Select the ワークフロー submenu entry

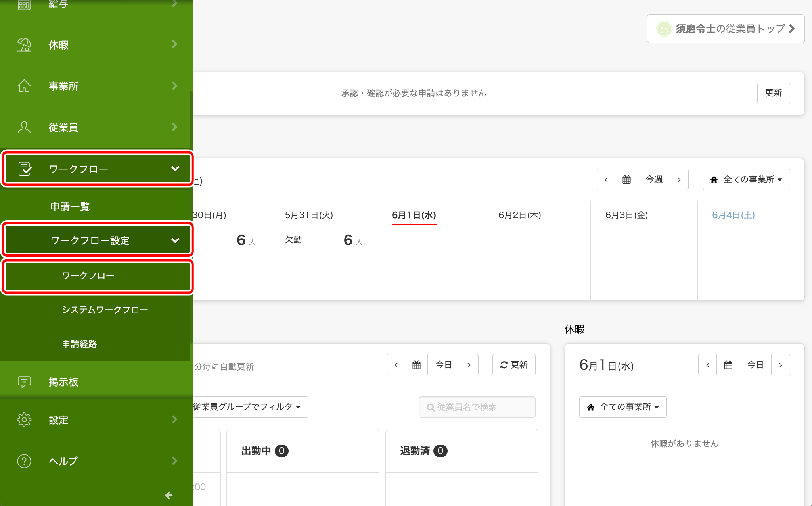(x=98, y=275)
